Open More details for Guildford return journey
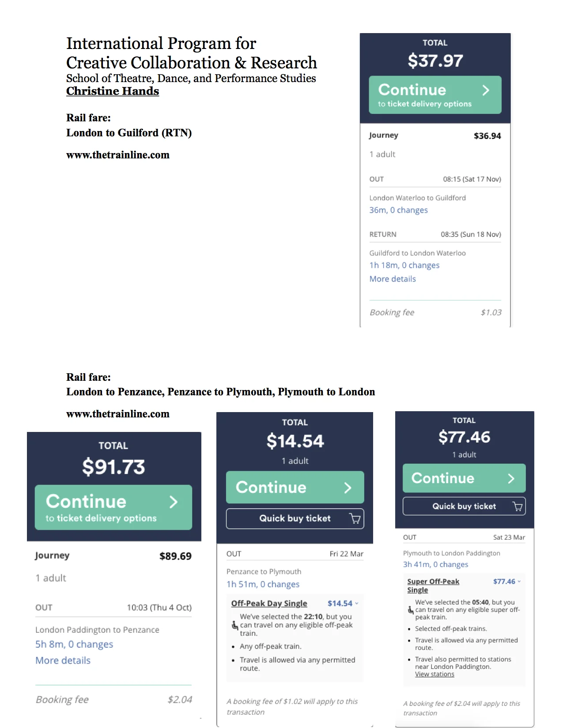The width and height of the screenshot is (563, 728). (x=393, y=279)
